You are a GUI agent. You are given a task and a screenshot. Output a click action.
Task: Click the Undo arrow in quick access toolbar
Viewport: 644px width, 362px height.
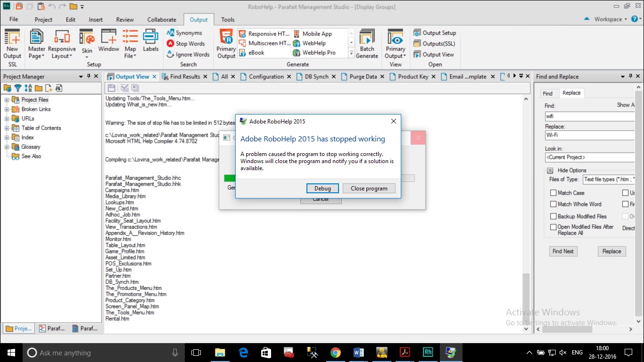pos(51,7)
